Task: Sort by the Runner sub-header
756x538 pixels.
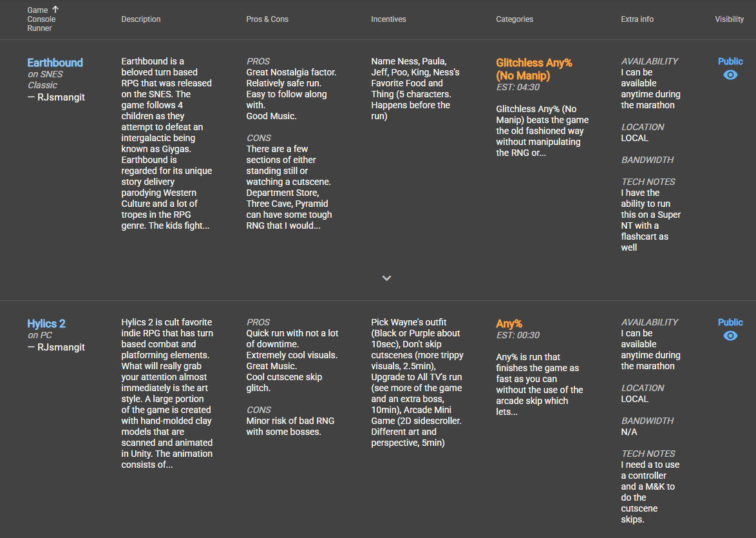Action: click(39, 28)
